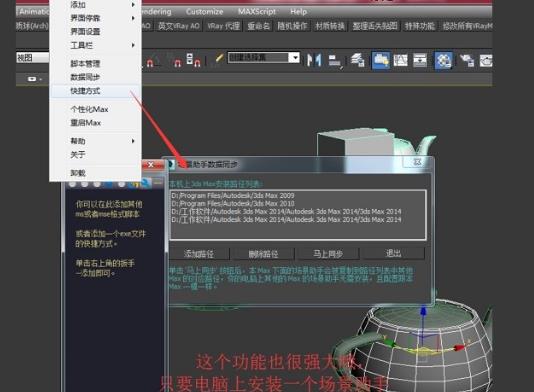
Task: Click the 材质转换 script button
Action: 330,26
